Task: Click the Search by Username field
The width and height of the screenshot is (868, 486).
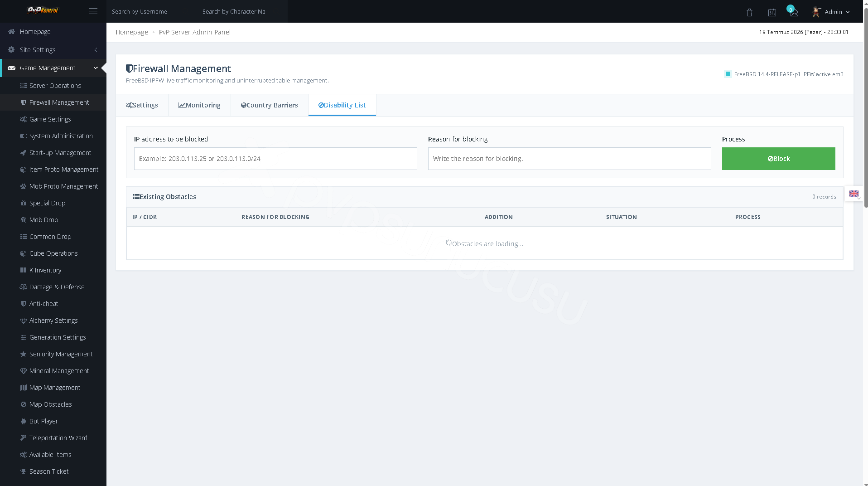Action: 152,11
